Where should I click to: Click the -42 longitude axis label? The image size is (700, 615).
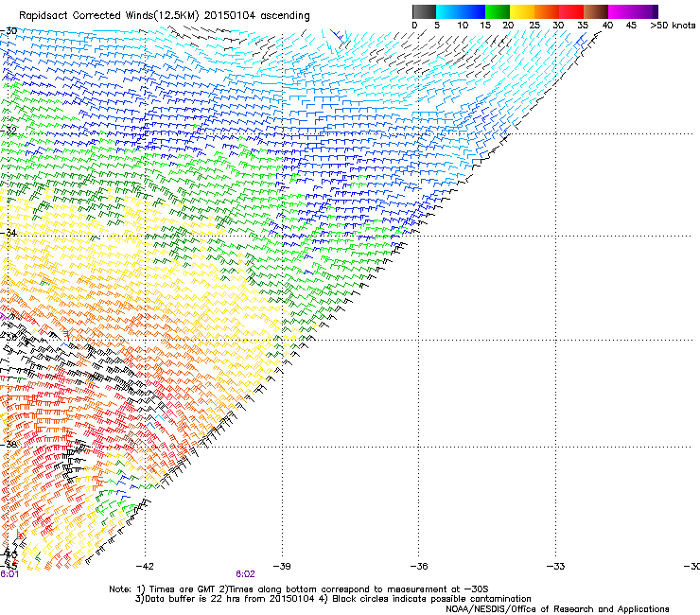[145, 567]
